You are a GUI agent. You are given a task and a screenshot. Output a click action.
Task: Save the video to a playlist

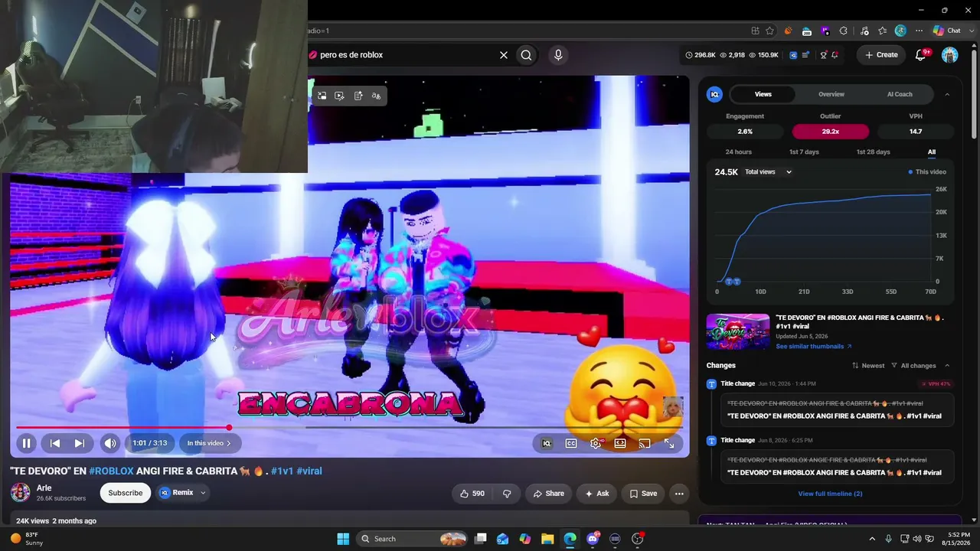point(643,494)
